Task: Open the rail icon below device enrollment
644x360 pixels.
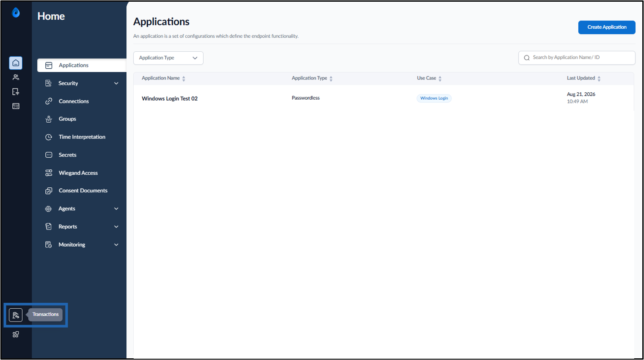Action: [x=16, y=106]
